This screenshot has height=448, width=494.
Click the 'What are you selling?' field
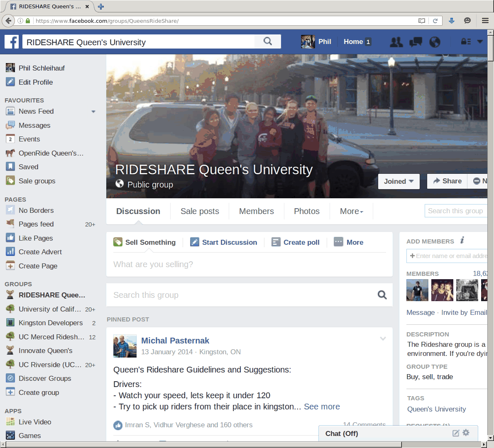point(249,265)
